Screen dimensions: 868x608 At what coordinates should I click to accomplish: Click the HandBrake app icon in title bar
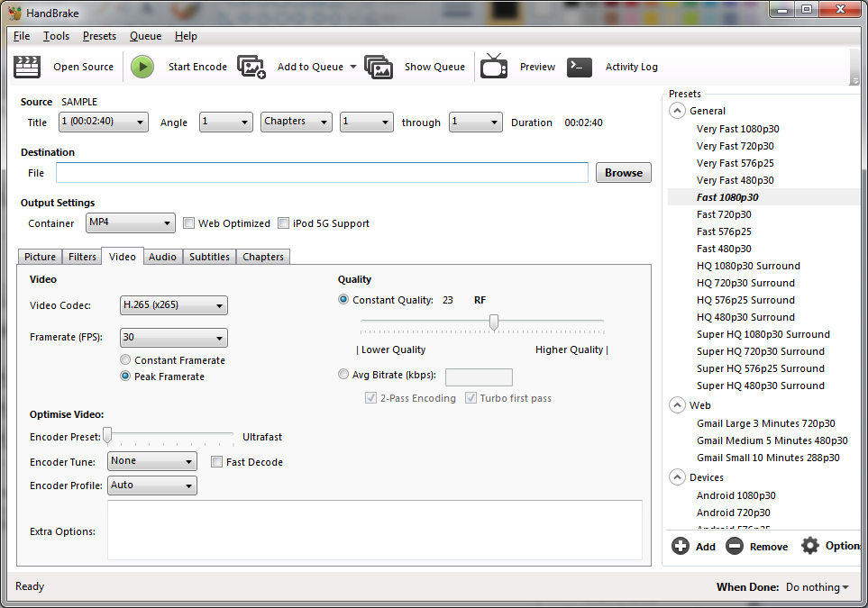15,13
